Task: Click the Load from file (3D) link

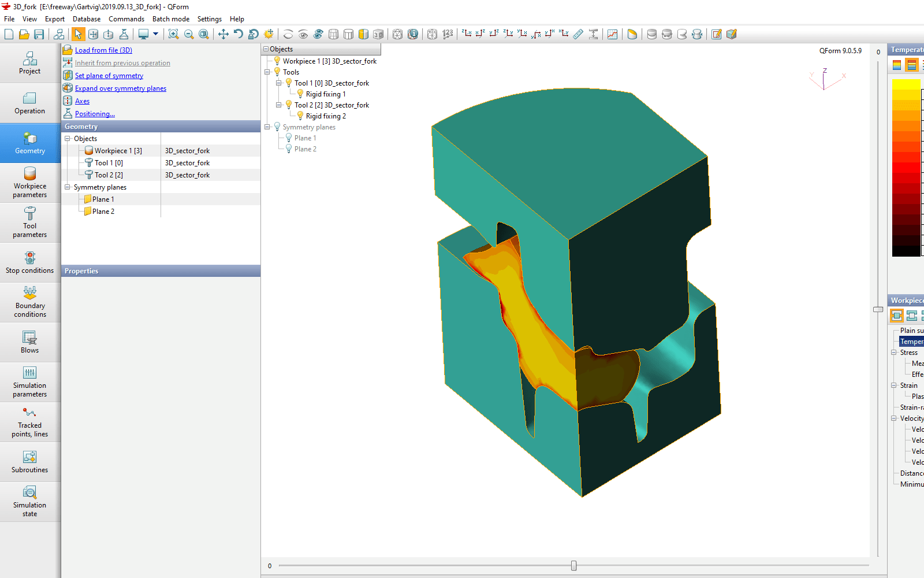Action: click(x=103, y=50)
